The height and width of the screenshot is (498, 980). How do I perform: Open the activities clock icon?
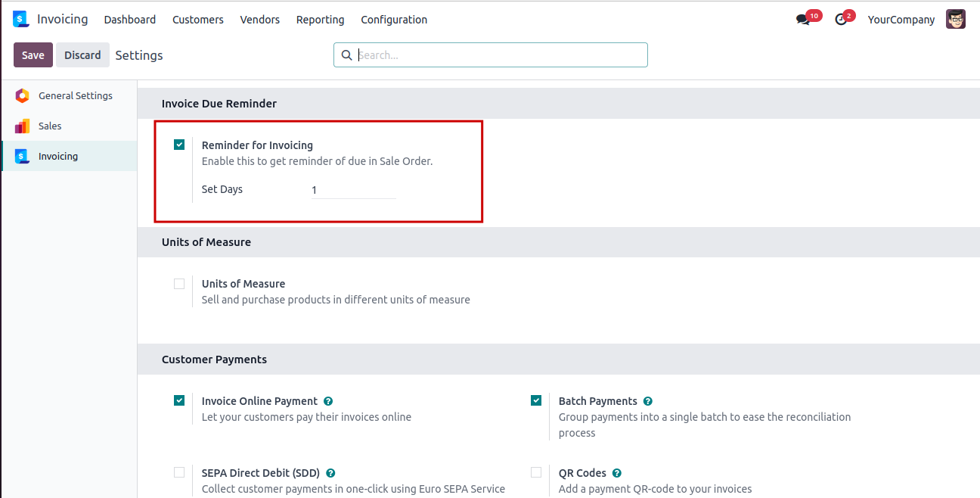[x=841, y=20]
